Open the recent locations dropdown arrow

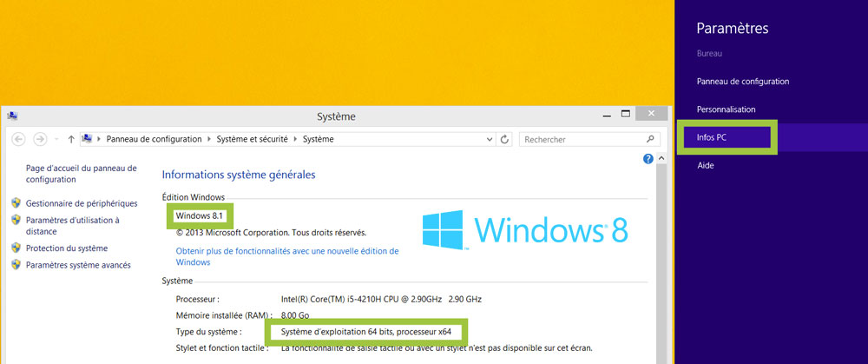tap(56, 139)
